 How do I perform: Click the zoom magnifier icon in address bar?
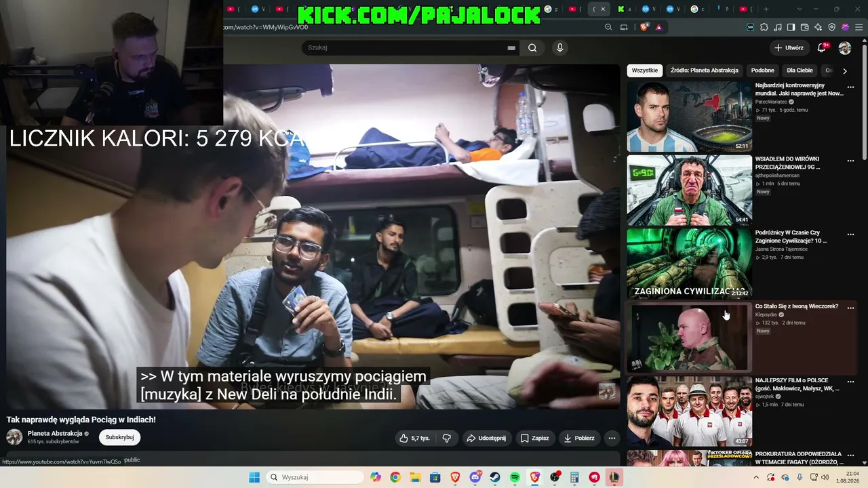(608, 27)
